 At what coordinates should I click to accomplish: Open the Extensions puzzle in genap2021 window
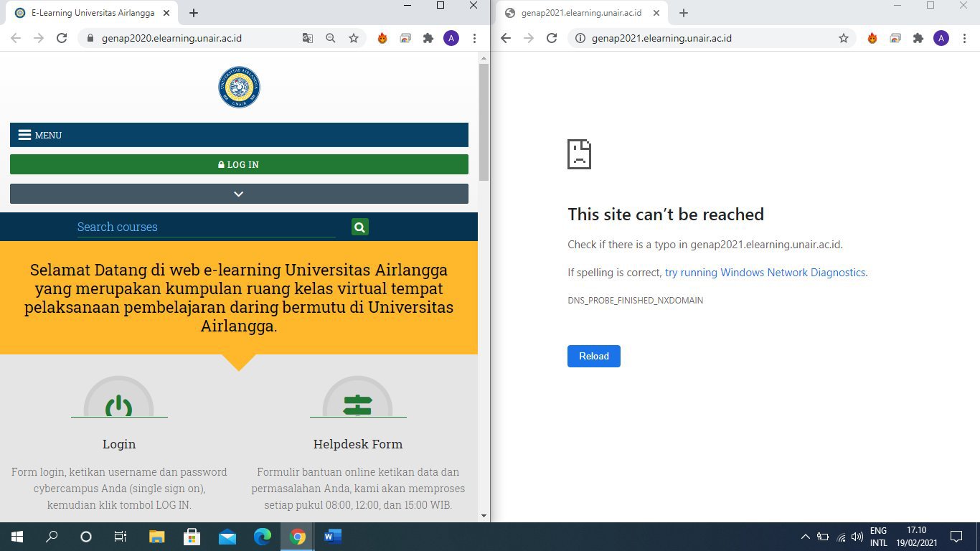tap(918, 38)
